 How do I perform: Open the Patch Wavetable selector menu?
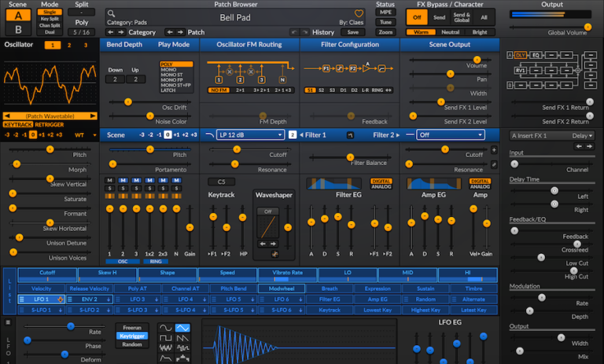[x=50, y=116]
